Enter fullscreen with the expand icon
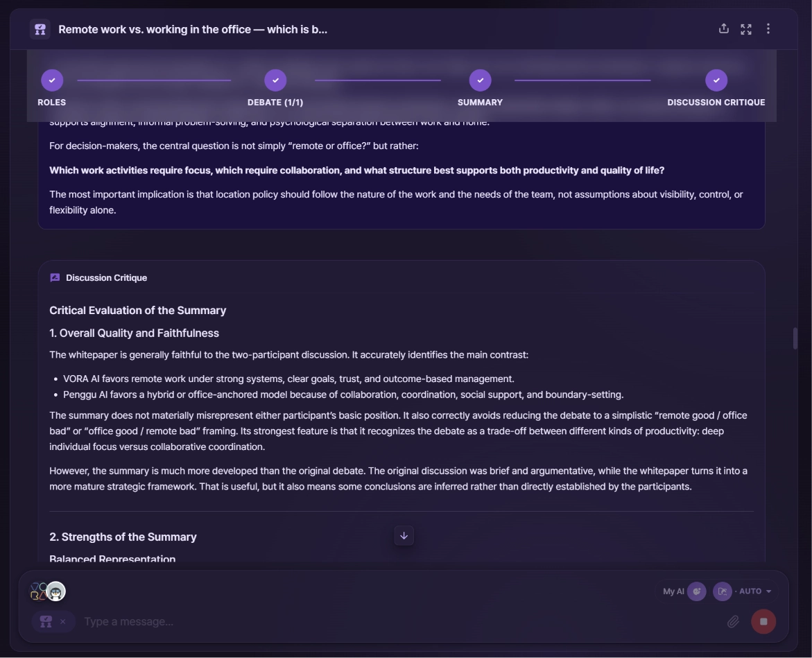 pos(745,30)
